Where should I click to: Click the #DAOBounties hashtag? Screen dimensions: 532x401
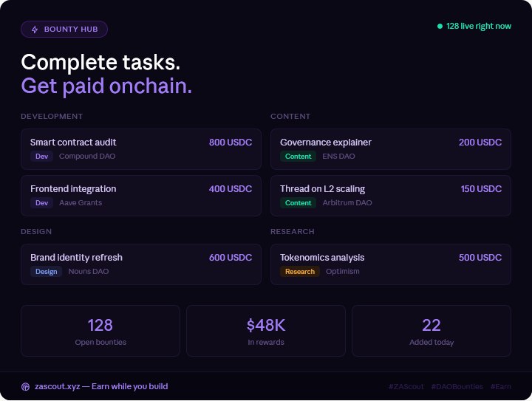(457, 386)
